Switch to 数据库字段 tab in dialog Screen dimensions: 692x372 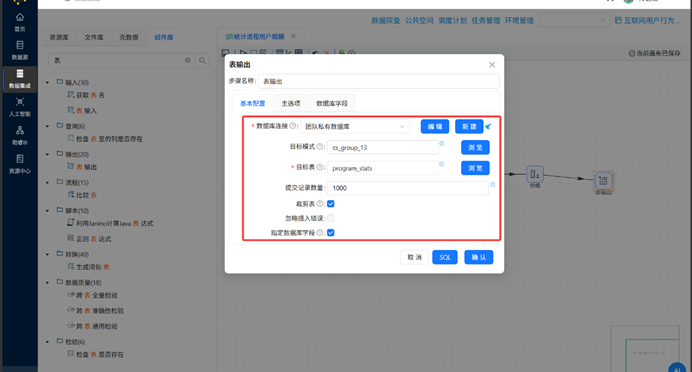click(332, 103)
